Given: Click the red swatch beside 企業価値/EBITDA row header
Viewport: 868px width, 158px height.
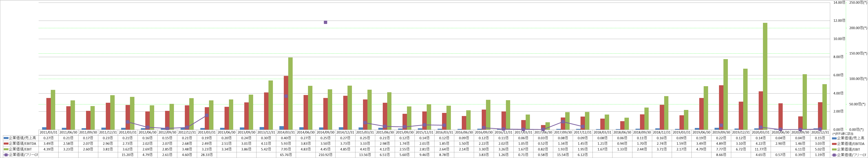Looking at the screenshot, I should pos(6,144).
